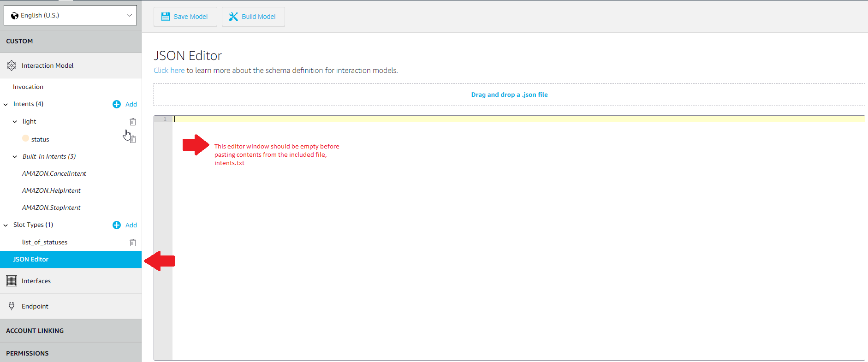Click Add link next to Slot Types

click(x=131, y=225)
